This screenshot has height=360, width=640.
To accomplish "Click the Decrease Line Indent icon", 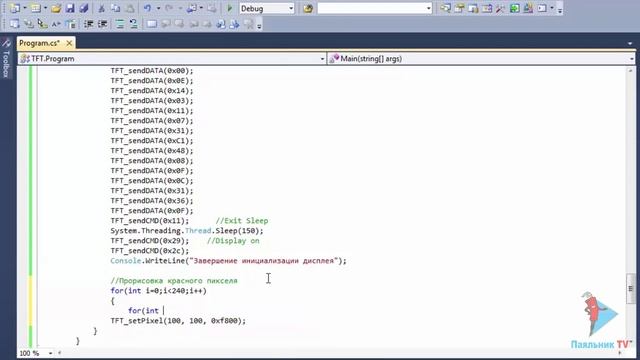I will [x=89, y=24].
